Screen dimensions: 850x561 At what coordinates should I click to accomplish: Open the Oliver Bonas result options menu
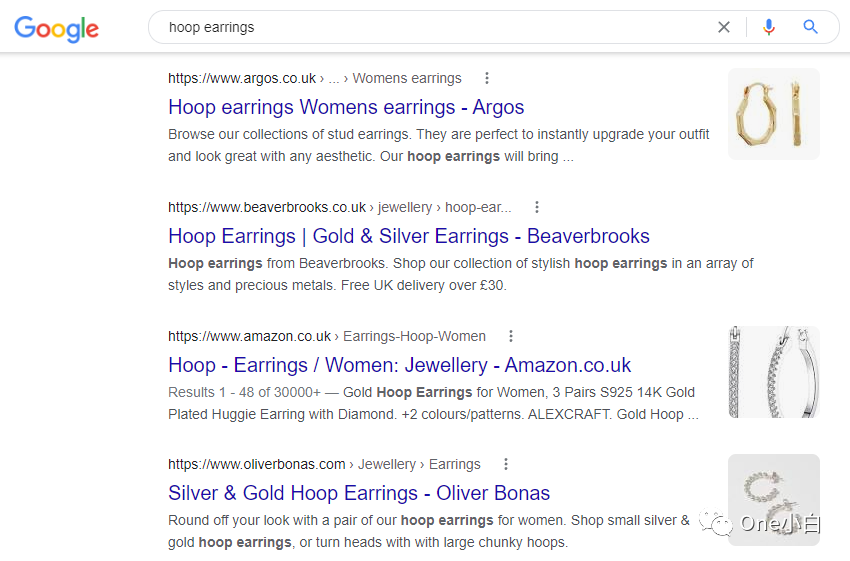tap(506, 464)
